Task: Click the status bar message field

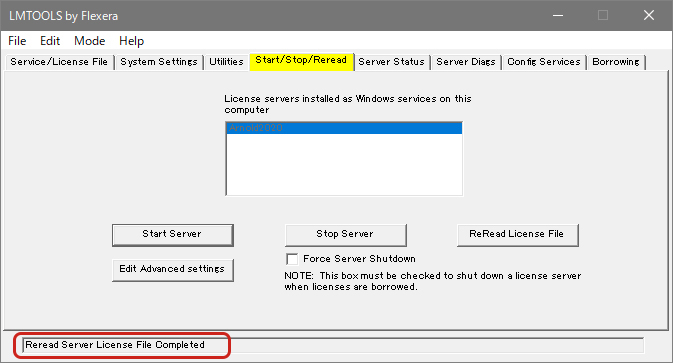Action: 333,345
